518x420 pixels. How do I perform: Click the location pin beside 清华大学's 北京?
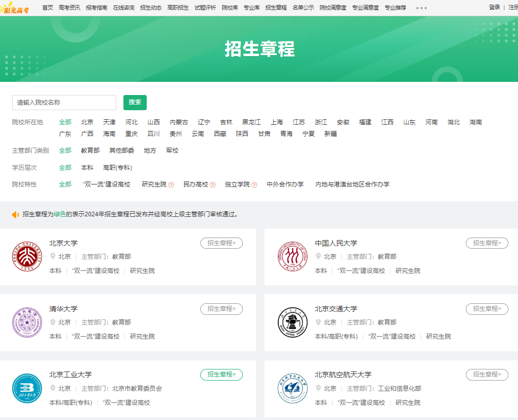coord(52,322)
